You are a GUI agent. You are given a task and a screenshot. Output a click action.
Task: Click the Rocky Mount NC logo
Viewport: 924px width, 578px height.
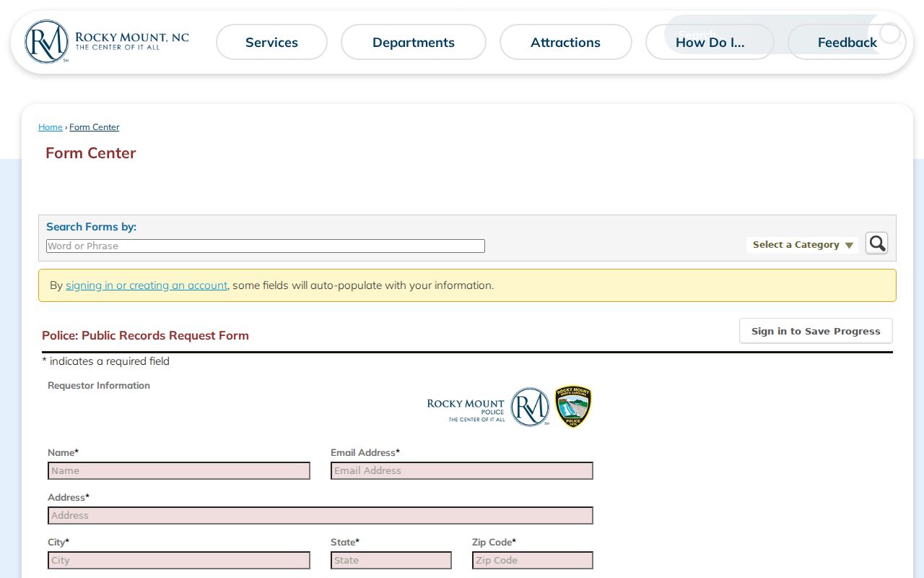107,42
